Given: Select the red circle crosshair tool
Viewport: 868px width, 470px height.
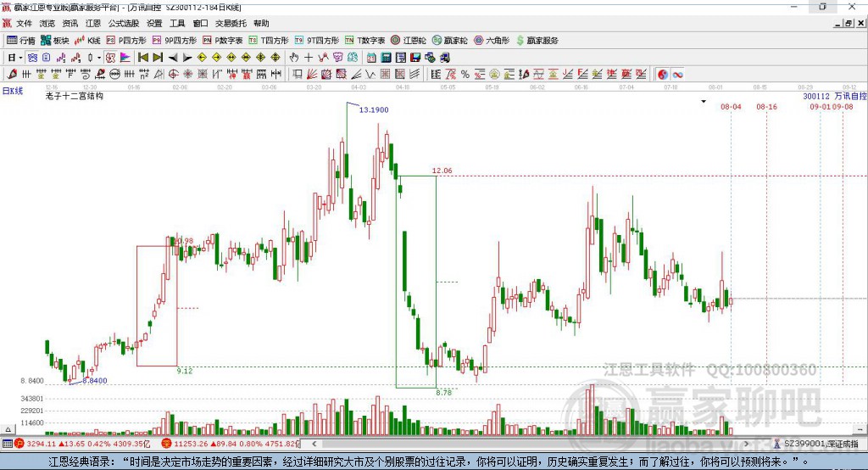Looking at the screenshot, I should (173, 75).
